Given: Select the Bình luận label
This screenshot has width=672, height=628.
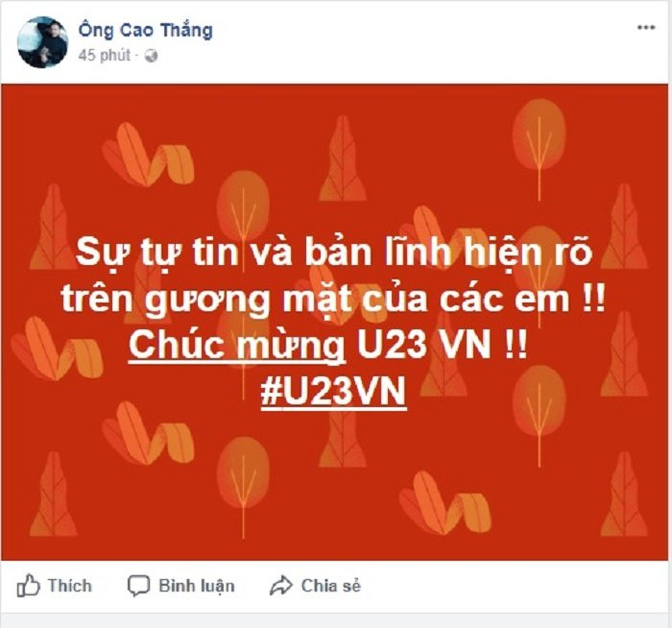Looking at the screenshot, I should click(x=197, y=586).
